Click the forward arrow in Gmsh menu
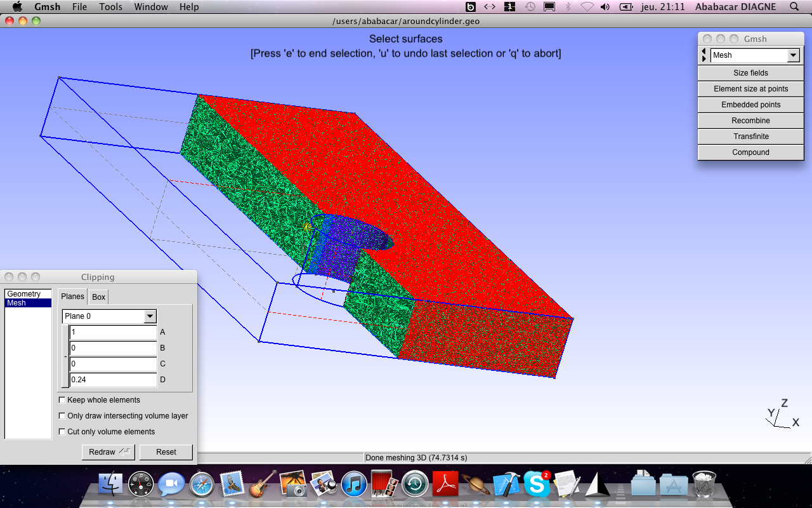The width and height of the screenshot is (812, 508). click(x=704, y=59)
